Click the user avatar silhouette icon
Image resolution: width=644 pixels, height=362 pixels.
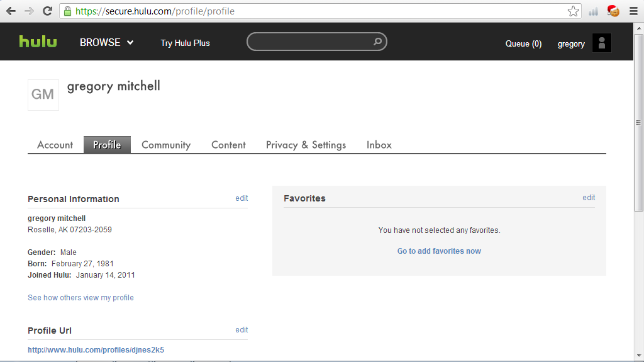click(x=602, y=43)
